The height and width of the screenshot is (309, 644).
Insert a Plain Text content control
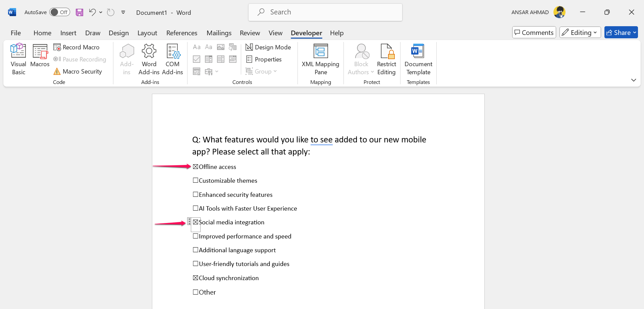(209, 47)
